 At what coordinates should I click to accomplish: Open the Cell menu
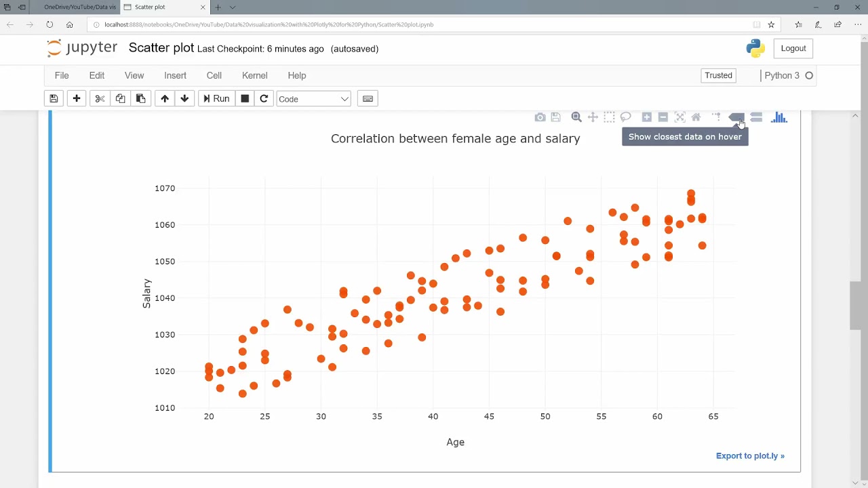[x=214, y=75]
